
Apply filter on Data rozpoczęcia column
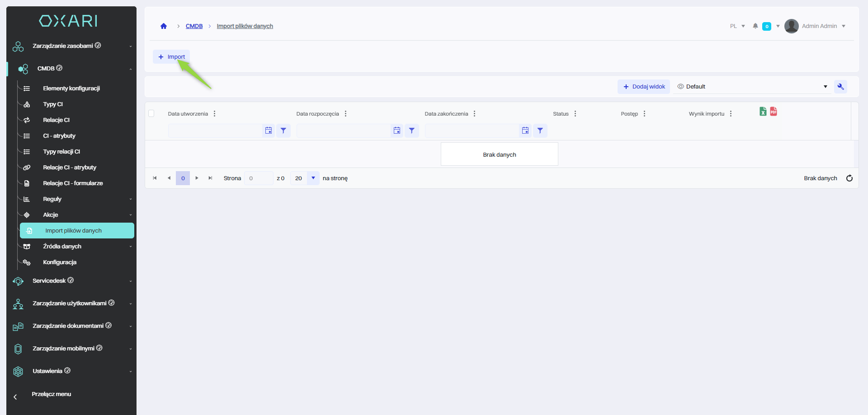pyautogui.click(x=411, y=131)
